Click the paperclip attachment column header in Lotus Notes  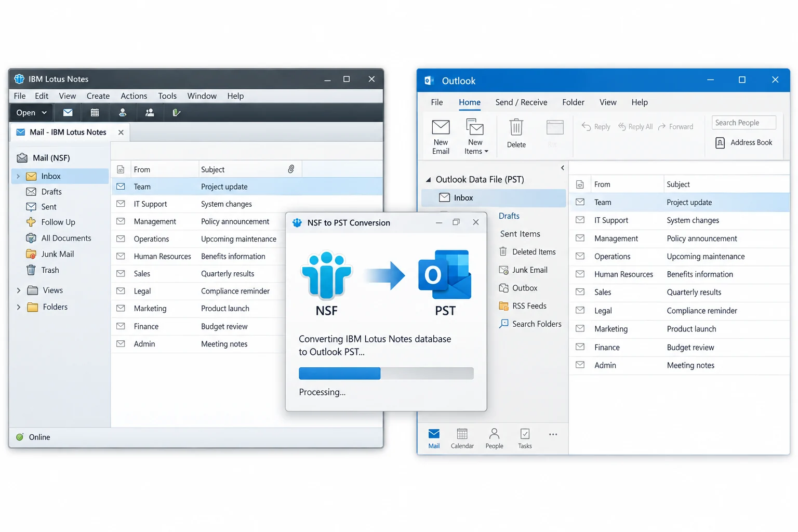pyautogui.click(x=291, y=169)
